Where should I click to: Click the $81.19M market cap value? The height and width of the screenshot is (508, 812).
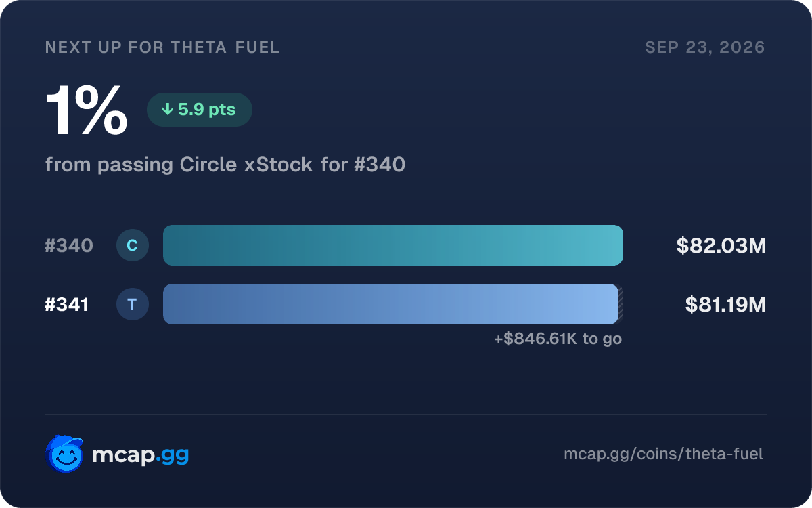click(x=725, y=305)
